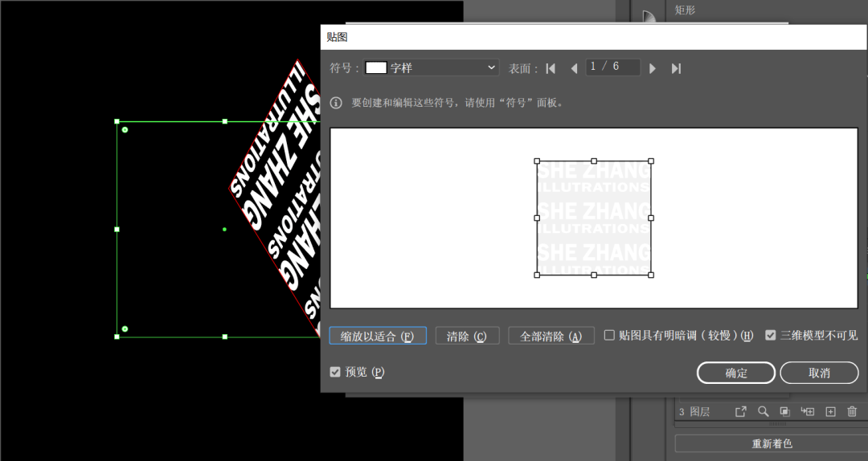Click make clipping mask icon
This screenshot has width=868, height=461.
785,411
